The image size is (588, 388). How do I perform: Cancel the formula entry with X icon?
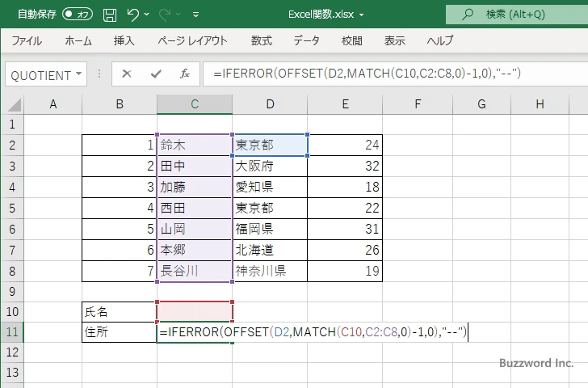(127, 74)
